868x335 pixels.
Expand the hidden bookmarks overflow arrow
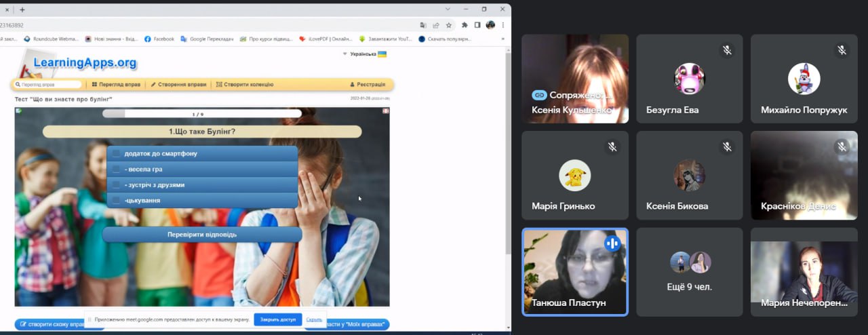tap(502, 39)
